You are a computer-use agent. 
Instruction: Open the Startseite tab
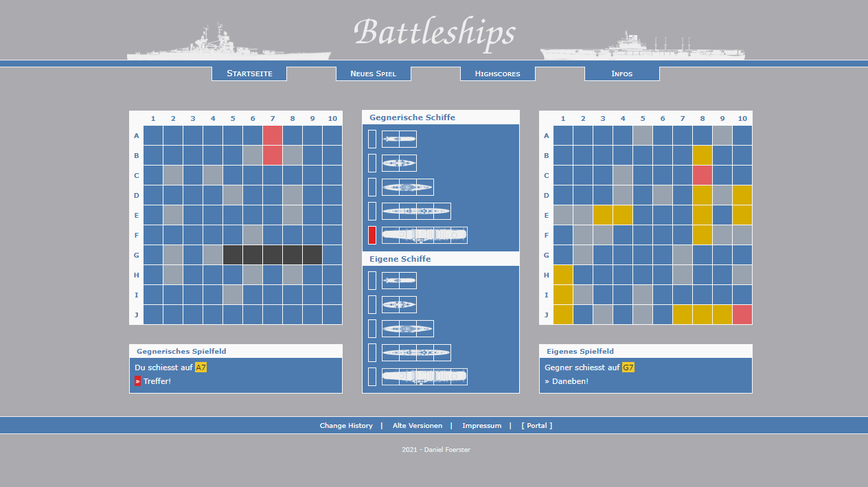click(x=249, y=73)
